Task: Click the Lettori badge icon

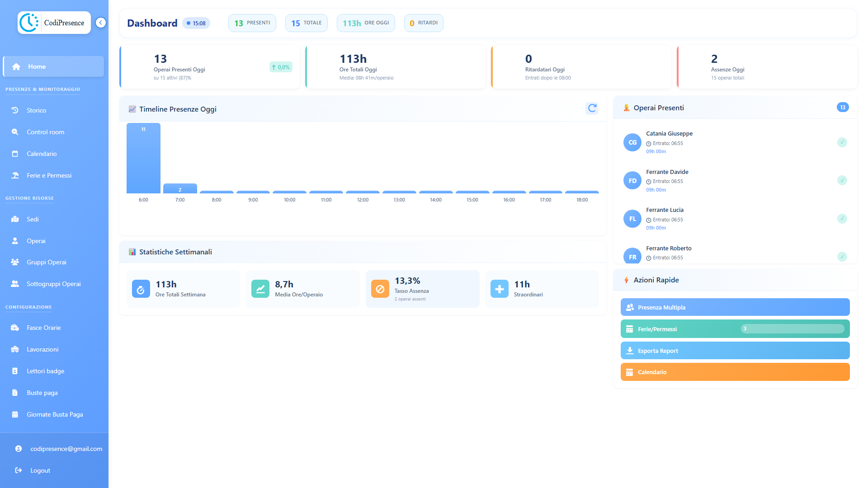Action: point(15,371)
